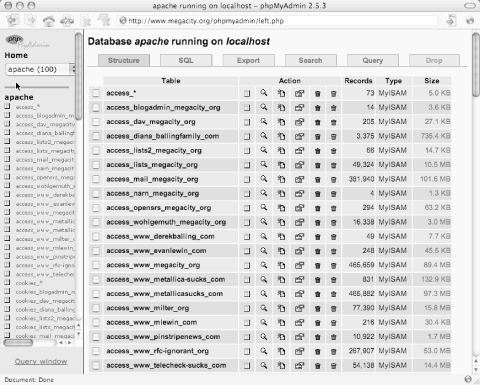Viewport: 481px width, 385px height.
Task: Click magnifier Search icon for access_lists_megacity_org
Action: pos(264,165)
